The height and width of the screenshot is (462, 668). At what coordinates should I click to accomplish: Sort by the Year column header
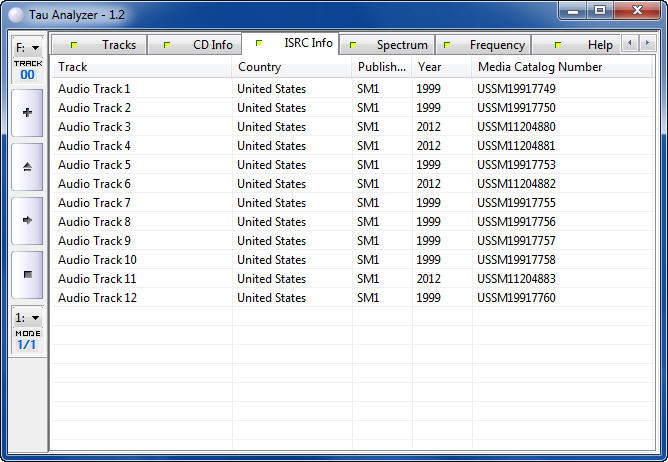click(441, 67)
